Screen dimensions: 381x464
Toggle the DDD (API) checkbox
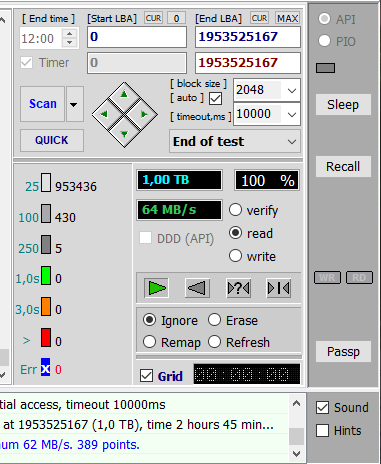(x=145, y=238)
